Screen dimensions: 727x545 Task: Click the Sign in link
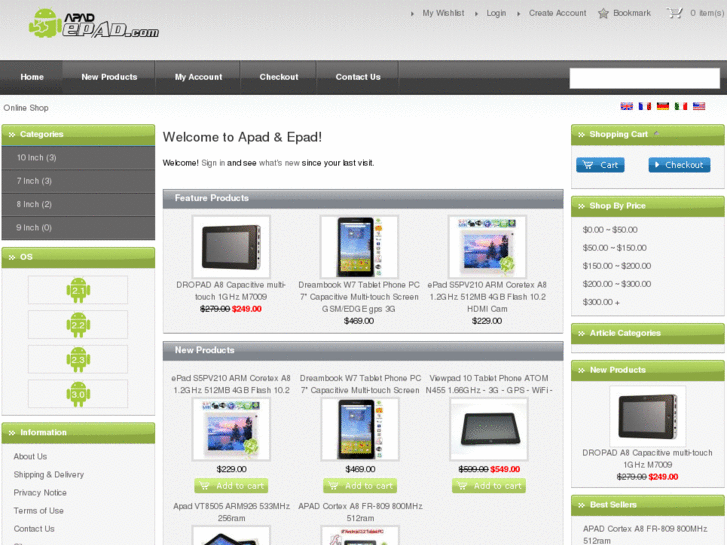pyautogui.click(x=213, y=163)
